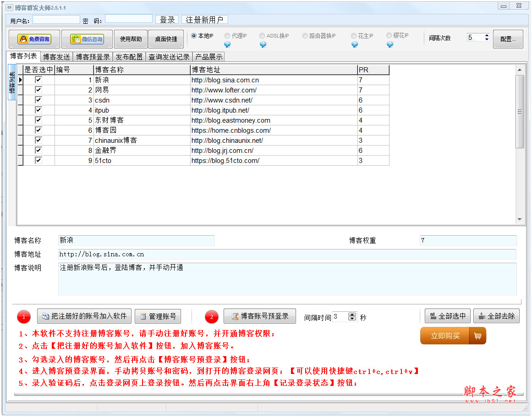
Task: Focus the 用户名 input field
Action: (x=56, y=19)
